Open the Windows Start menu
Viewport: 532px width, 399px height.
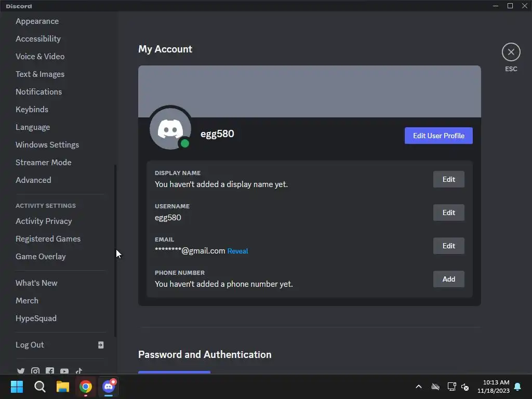point(17,387)
